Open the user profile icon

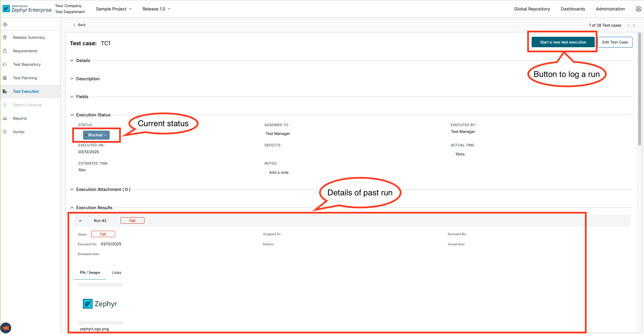638,9
